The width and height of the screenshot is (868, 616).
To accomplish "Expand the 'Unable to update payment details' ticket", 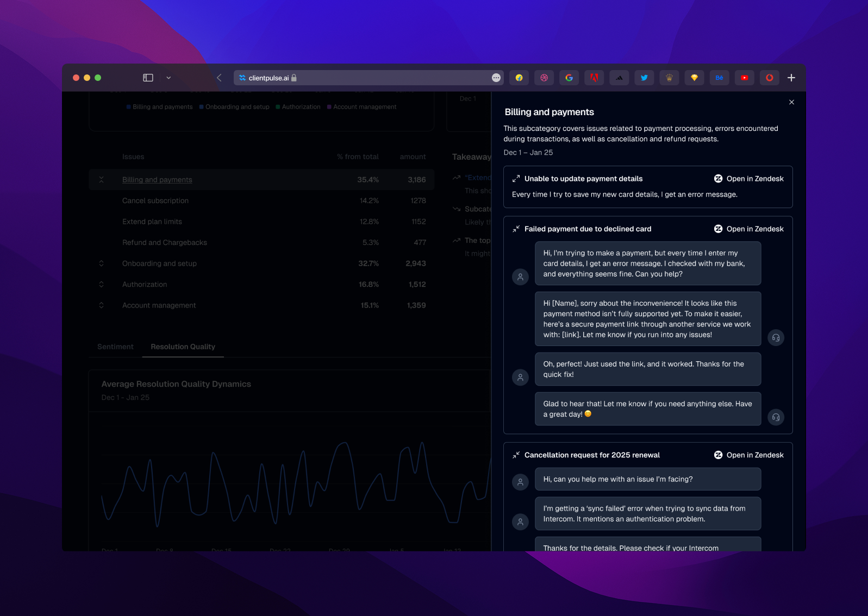I will pos(516,179).
